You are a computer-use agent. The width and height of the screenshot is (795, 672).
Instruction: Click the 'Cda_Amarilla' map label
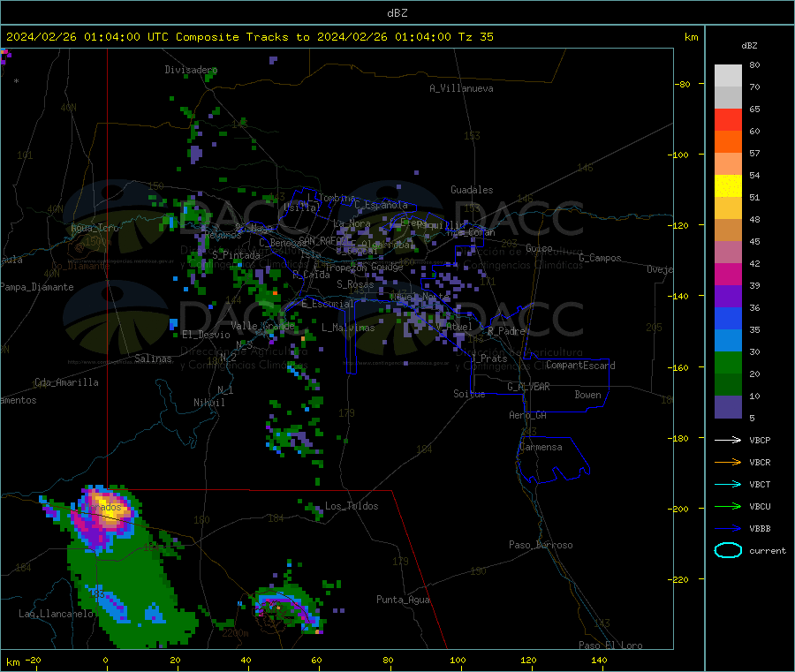pos(66,382)
